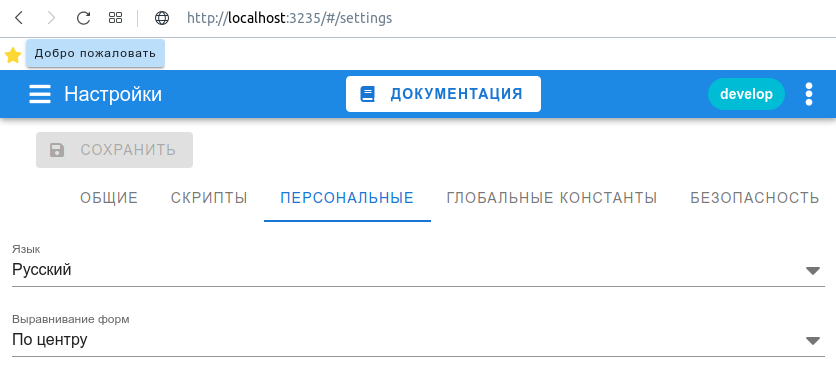Click the browser forward arrow

coord(51,18)
